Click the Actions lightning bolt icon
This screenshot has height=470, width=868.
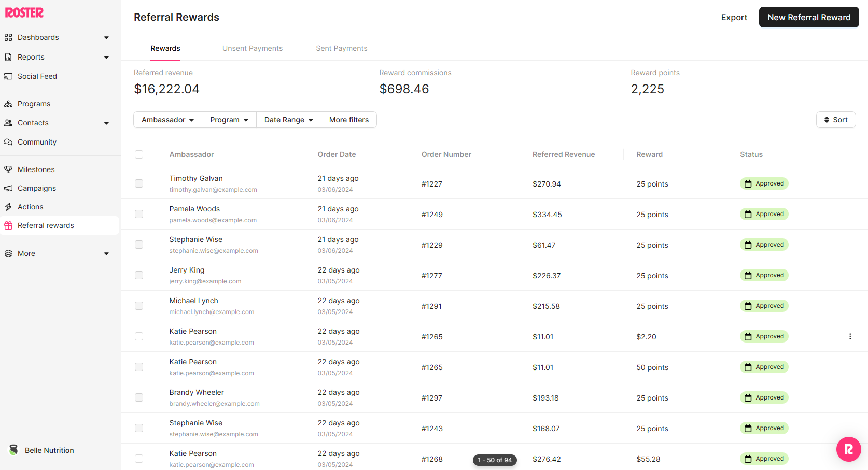coord(8,207)
